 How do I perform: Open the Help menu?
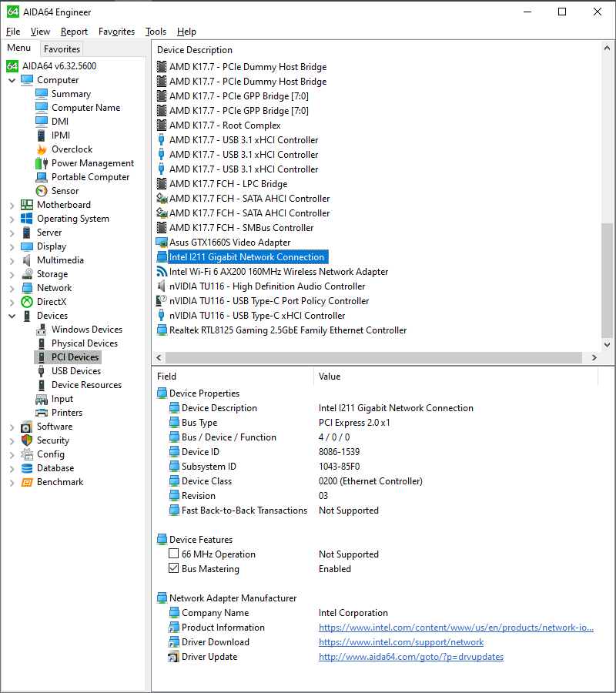(x=186, y=32)
